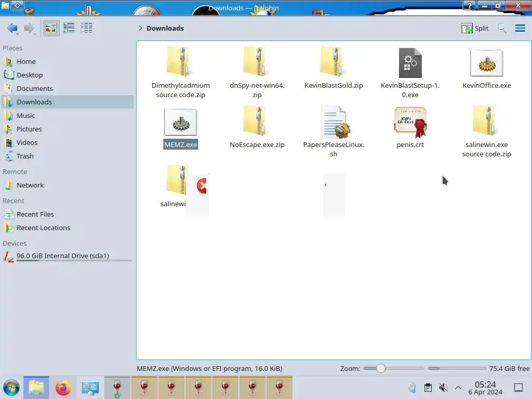Select the last wine glass taskbar entry
This screenshot has width=532, height=399.
click(x=279, y=388)
